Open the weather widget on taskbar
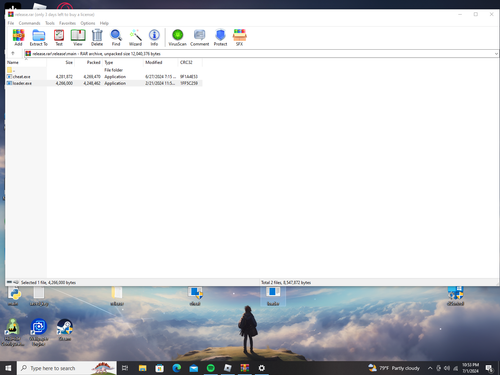The image size is (500, 375). 394,368
